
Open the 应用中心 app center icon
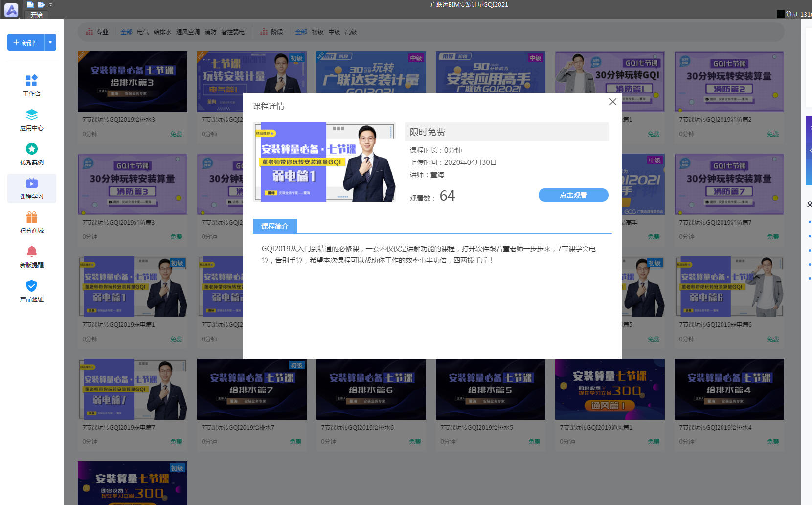tap(31, 115)
